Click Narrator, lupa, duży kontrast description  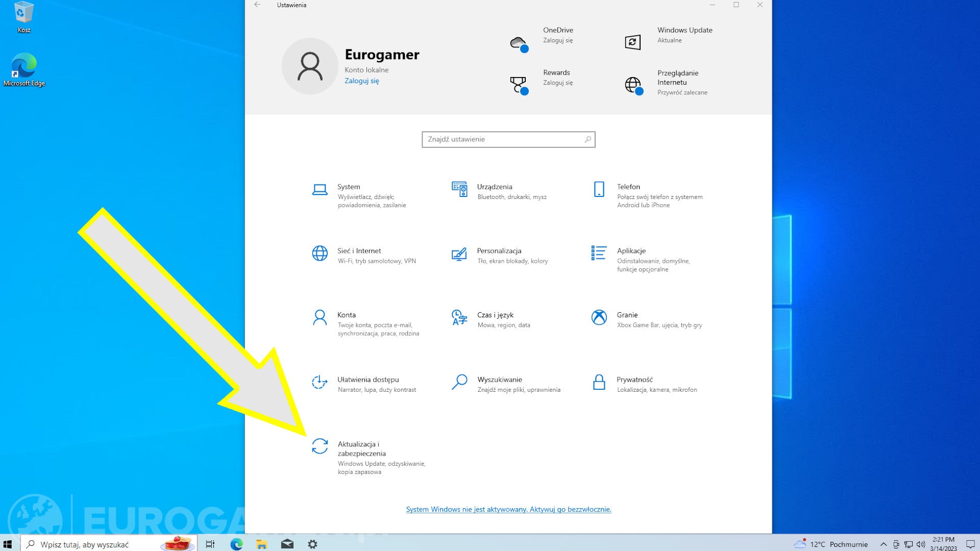(377, 389)
